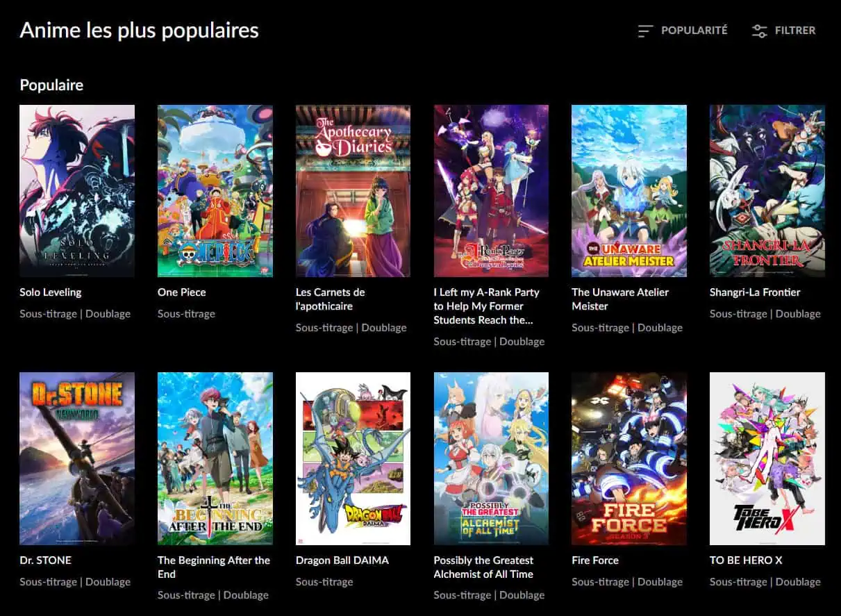
Task: Open Possibly the Greatest Alchemist title link
Action: point(484,567)
